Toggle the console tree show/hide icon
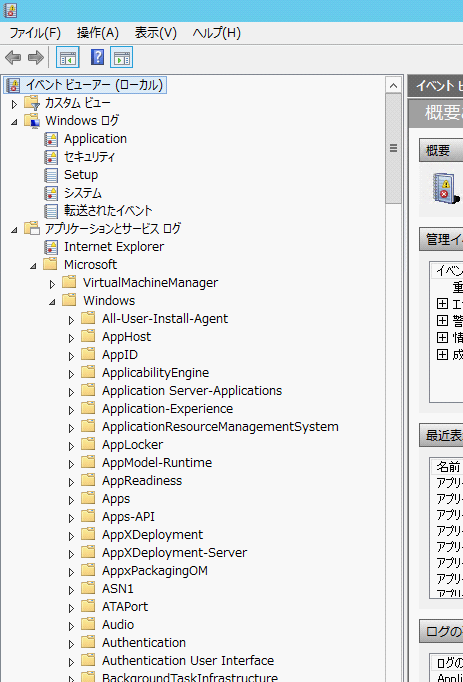 67,57
